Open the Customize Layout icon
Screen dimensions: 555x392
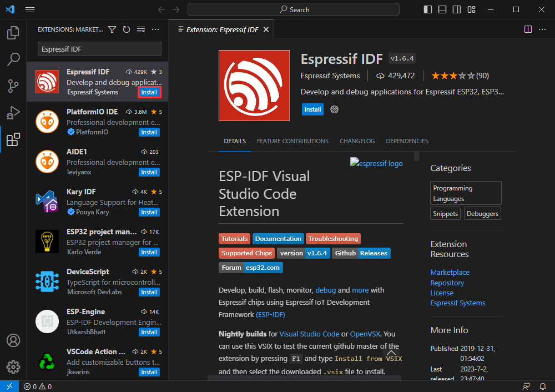click(471, 9)
